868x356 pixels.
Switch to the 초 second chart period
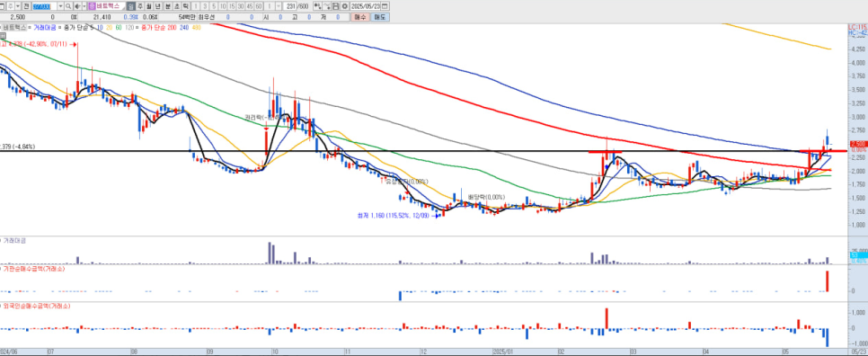[176, 6]
